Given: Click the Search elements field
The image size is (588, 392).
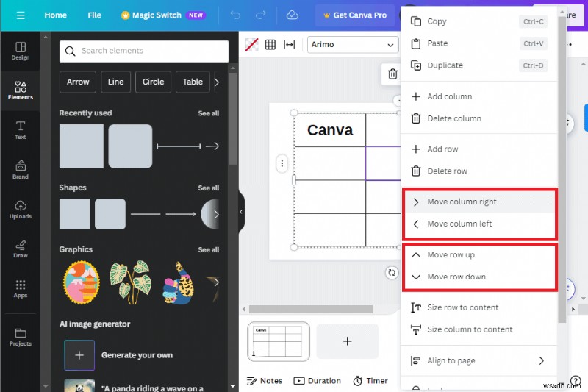Looking at the screenshot, I should (144, 51).
